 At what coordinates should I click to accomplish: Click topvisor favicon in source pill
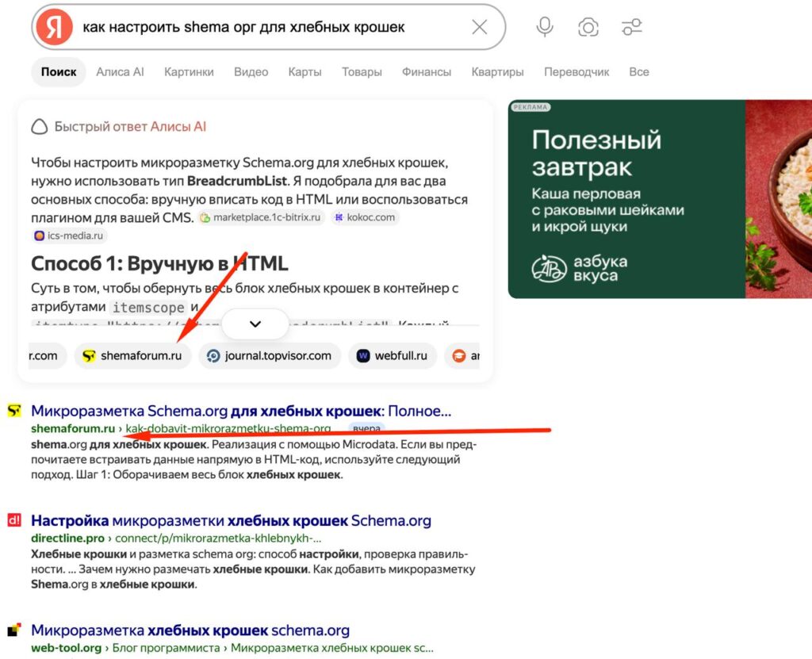(x=213, y=356)
